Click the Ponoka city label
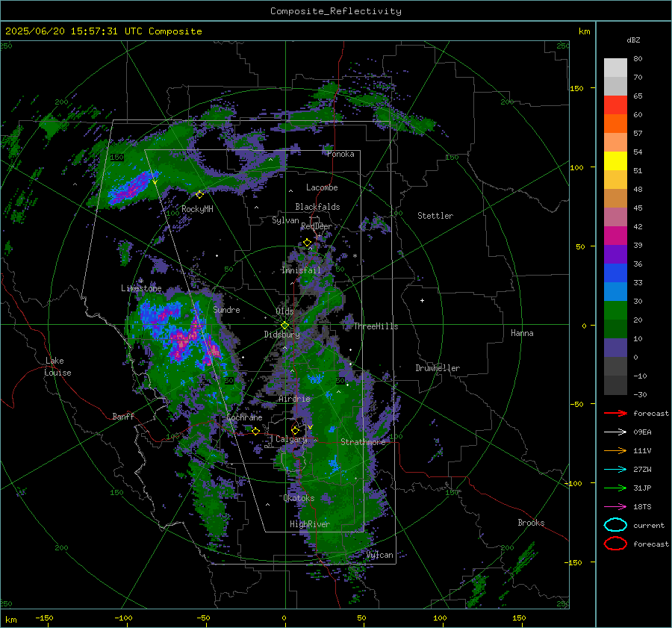The width and height of the screenshot is (672, 628). (x=340, y=154)
